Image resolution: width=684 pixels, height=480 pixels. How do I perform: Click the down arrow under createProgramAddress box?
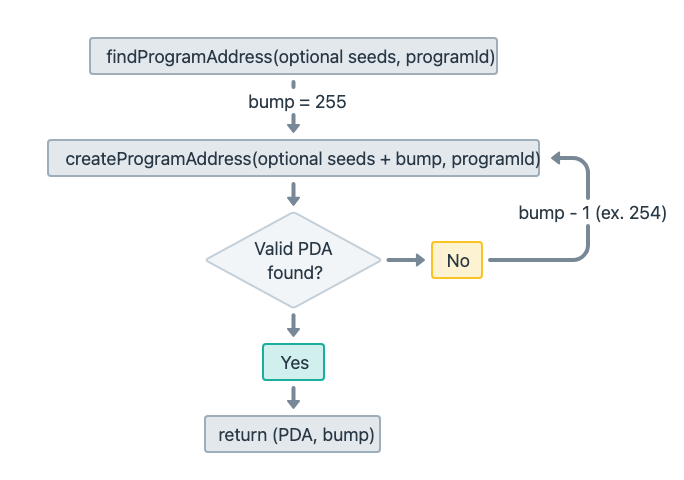(294, 193)
